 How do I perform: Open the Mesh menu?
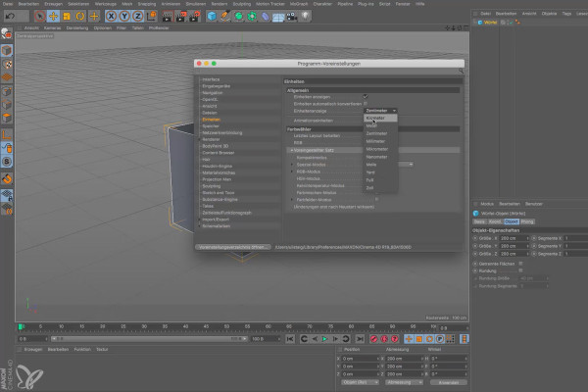[126, 4]
